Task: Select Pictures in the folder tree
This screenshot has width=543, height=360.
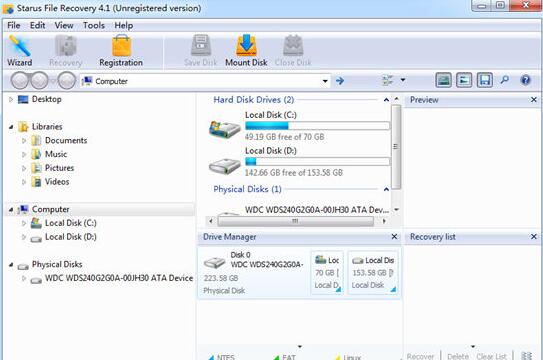Action: (59, 168)
